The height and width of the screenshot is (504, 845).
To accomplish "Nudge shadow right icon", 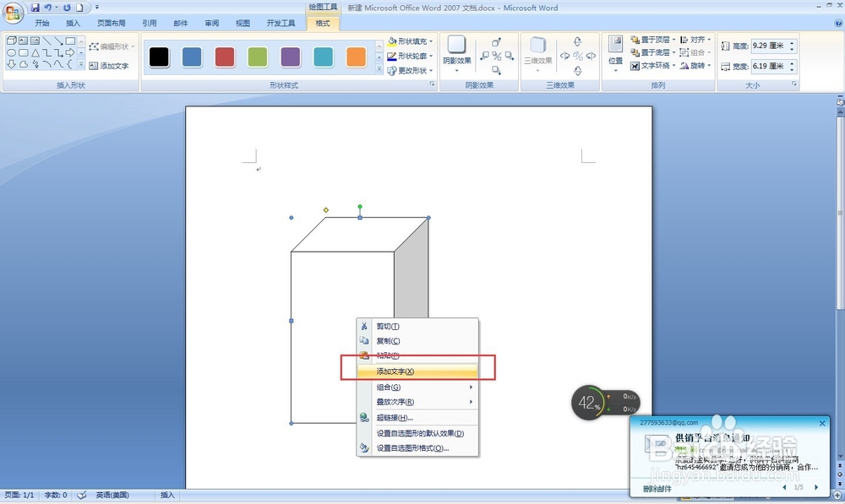I will tap(510, 56).
